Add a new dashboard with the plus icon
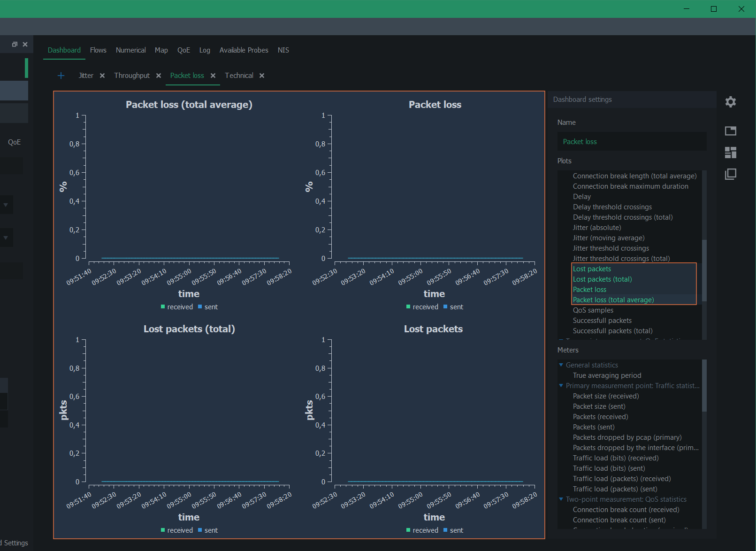Image resolution: width=756 pixels, height=551 pixels. 61,76
